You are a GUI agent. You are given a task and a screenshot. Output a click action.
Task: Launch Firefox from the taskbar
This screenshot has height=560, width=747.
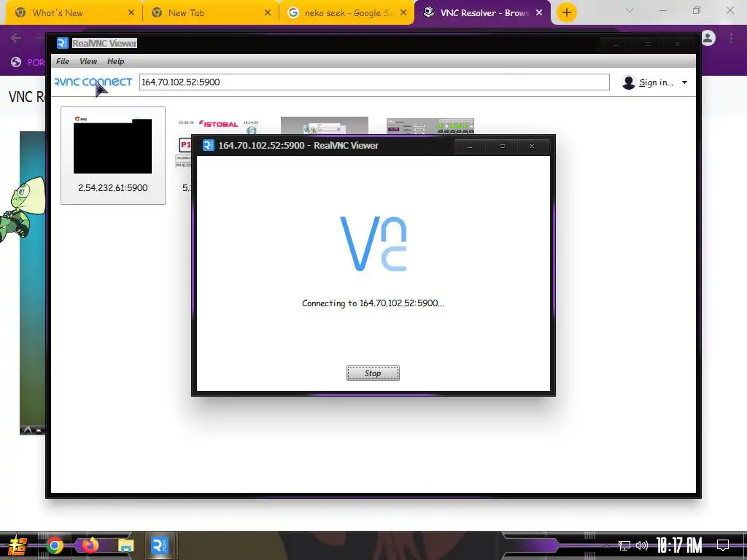pos(90,545)
